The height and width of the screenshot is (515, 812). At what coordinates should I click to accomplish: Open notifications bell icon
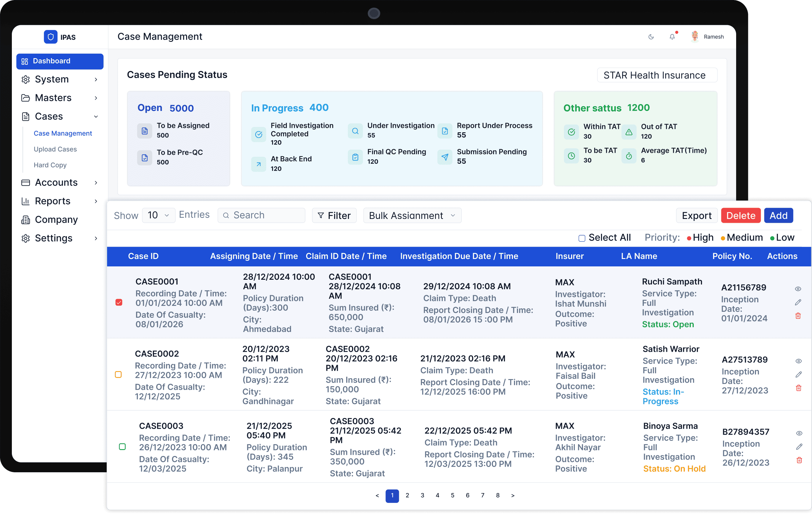(672, 37)
